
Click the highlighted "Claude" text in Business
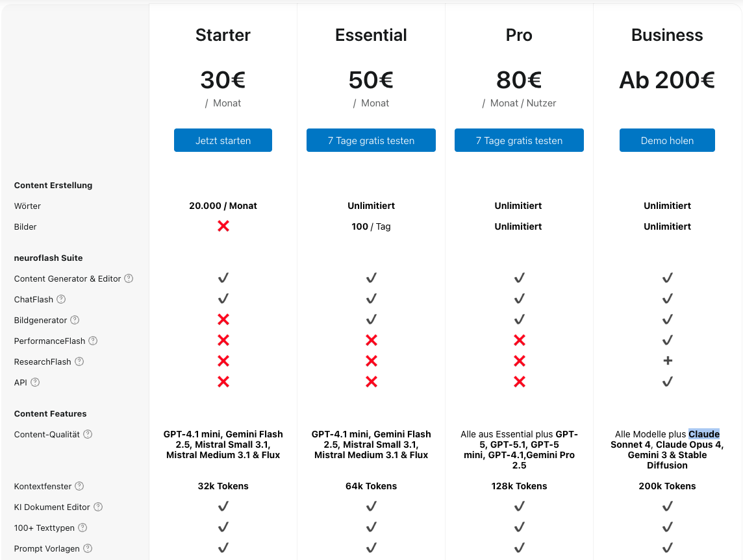704,434
